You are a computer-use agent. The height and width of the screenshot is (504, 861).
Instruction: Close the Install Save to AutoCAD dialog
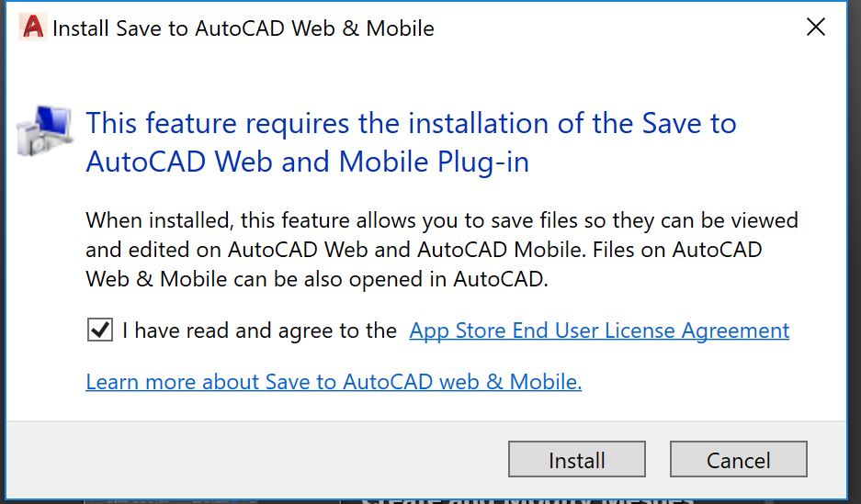(815, 27)
